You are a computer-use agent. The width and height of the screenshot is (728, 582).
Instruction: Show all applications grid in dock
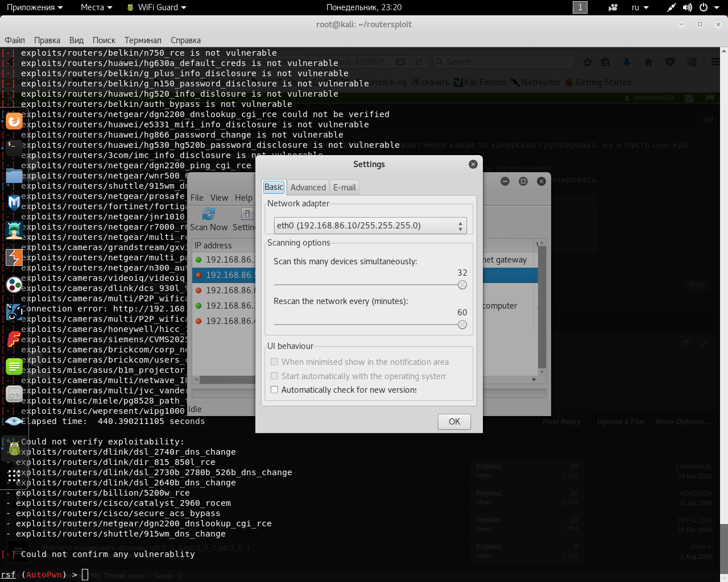point(14,476)
